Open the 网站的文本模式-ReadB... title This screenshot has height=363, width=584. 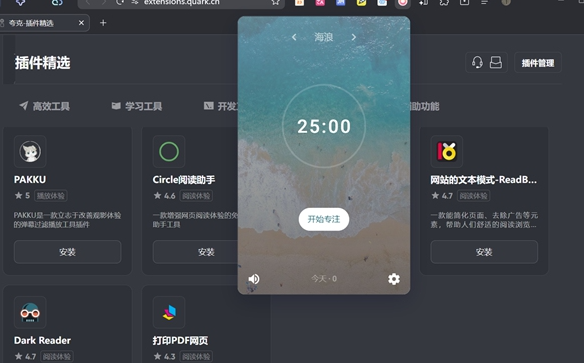[483, 180]
